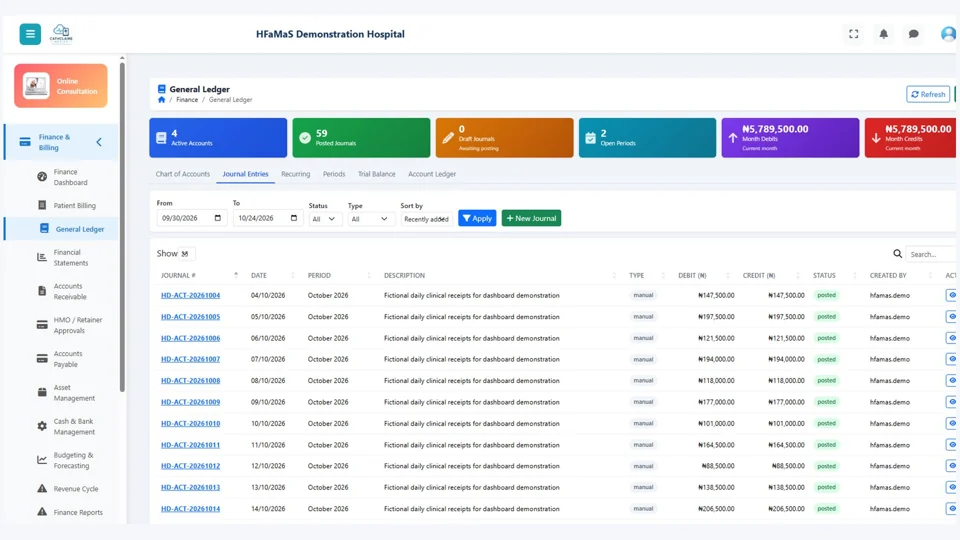Open the notifications bell

pyautogui.click(x=883, y=34)
